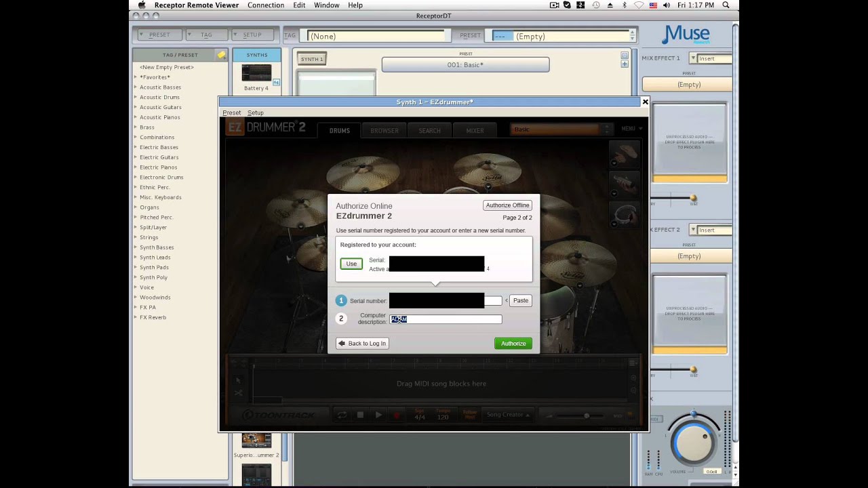Click the camera recording menu bar icon
Viewport: 868px width, 488px height.
pyautogui.click(x=554, y=5)
